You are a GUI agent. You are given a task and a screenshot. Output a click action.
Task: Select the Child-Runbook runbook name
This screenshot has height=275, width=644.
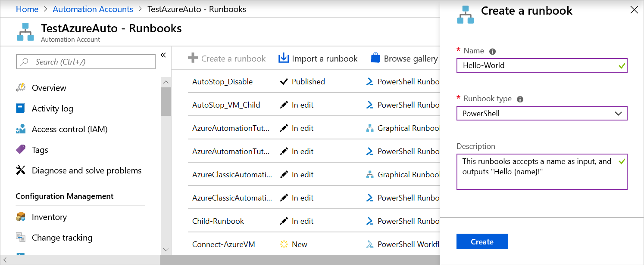(x=218, y=221)
